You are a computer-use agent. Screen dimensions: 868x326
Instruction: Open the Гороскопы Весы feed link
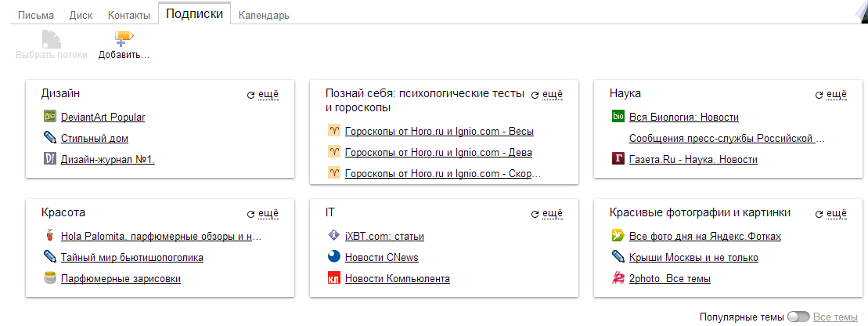click(x=439, y=131)
